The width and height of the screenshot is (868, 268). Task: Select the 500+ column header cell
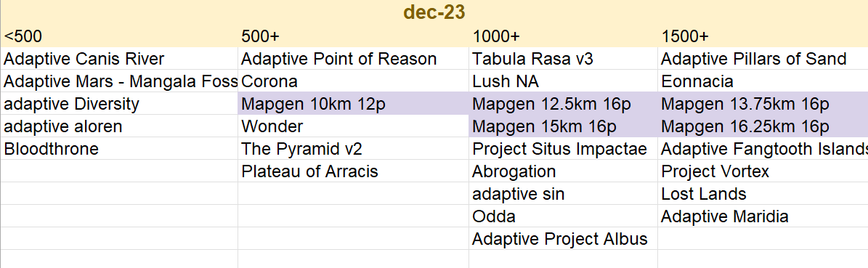pyautogui.click(x=353, y=36)
